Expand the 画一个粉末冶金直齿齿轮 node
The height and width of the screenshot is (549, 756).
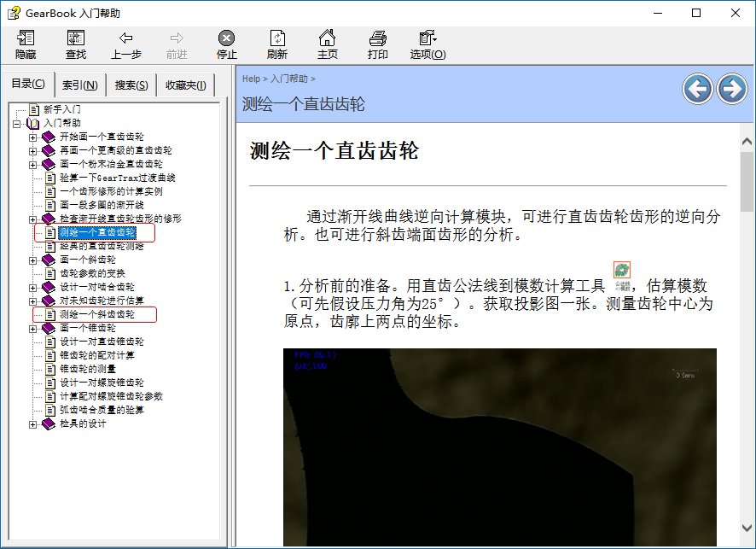point(32,165)
